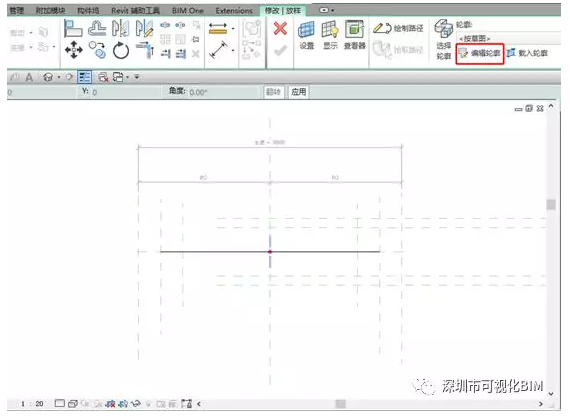Click Detail Level icon in view bar
570x417 pixels.
(60, 404)
